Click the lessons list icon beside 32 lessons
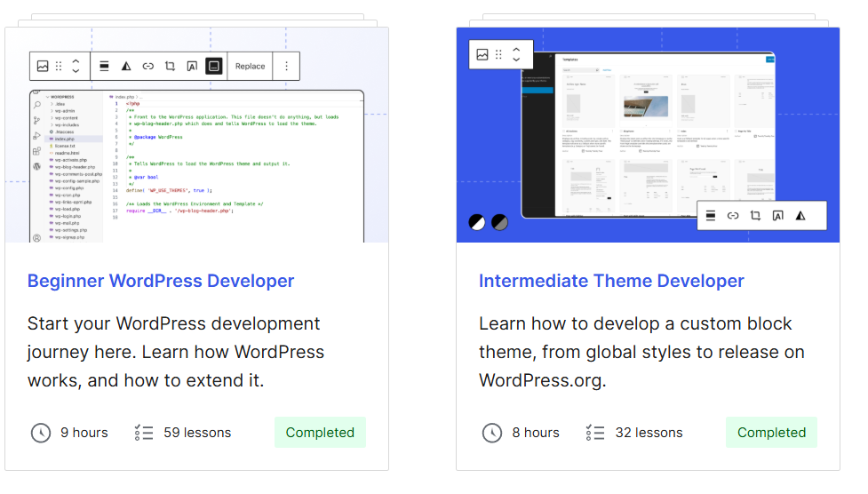The image size is (868, 494). [x=595, y=433]
